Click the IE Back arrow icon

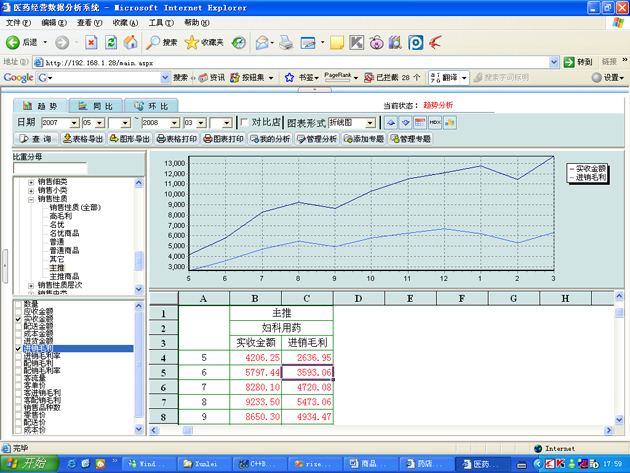tap(12, 42)
